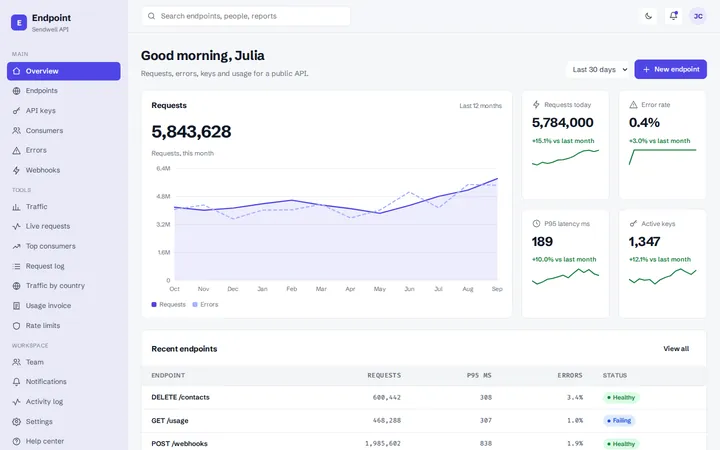Image resolution: width=720 pixels, height=450 pixels.
Task: Open the JC user avatar menu
Action: coord(698,16)
